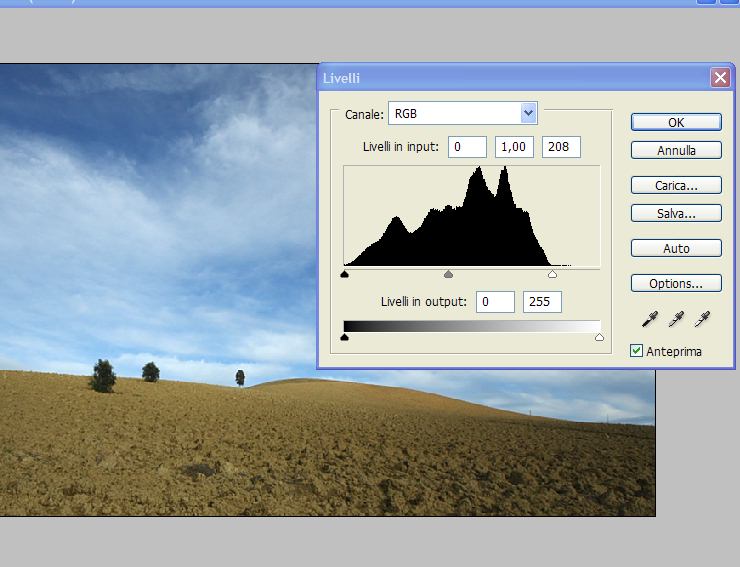Click the gray midtone input slider

(448, 273)
